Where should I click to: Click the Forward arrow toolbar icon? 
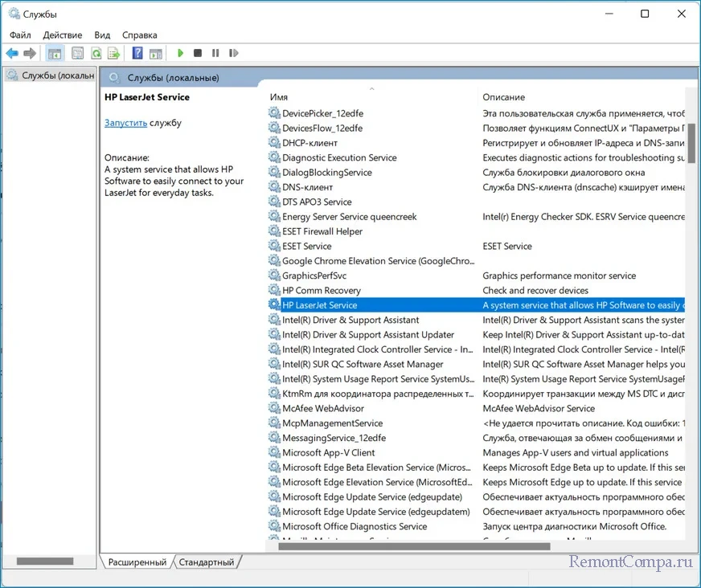[30, 53]
